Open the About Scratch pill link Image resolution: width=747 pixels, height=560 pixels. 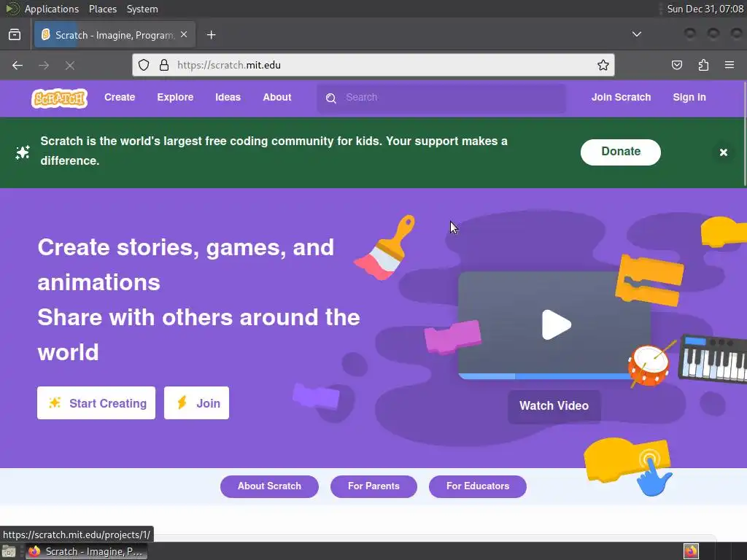[x=269, y=486]
